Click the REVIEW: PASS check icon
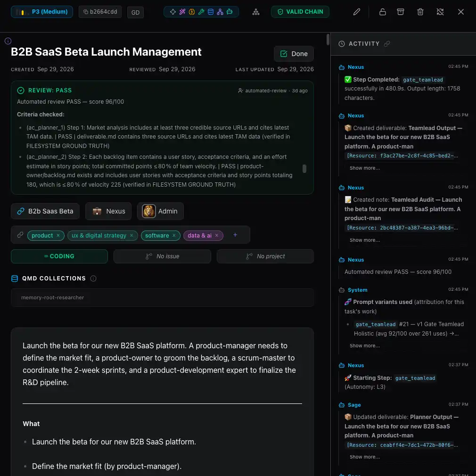The image size is (476, 476). pos(21,90)
